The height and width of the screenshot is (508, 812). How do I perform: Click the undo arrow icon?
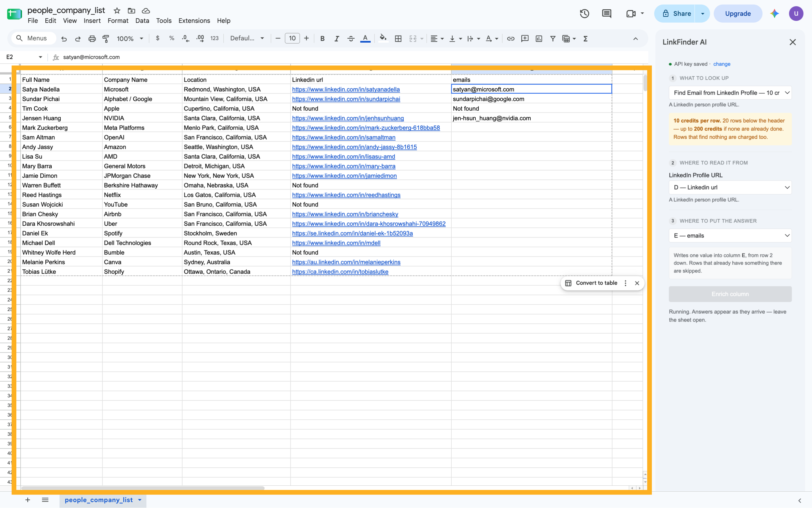pyautogui.click(x=64, y=39)
